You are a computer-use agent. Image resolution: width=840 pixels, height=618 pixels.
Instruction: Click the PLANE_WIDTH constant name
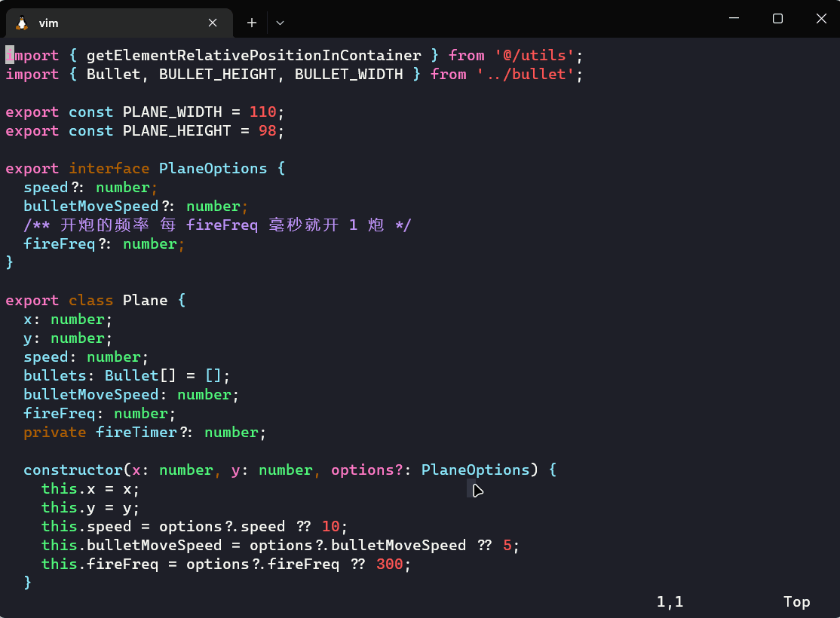point(173,112)
